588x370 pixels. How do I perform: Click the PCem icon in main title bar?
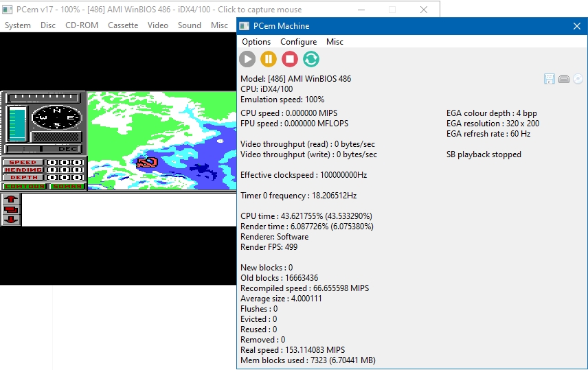point(7,10)
